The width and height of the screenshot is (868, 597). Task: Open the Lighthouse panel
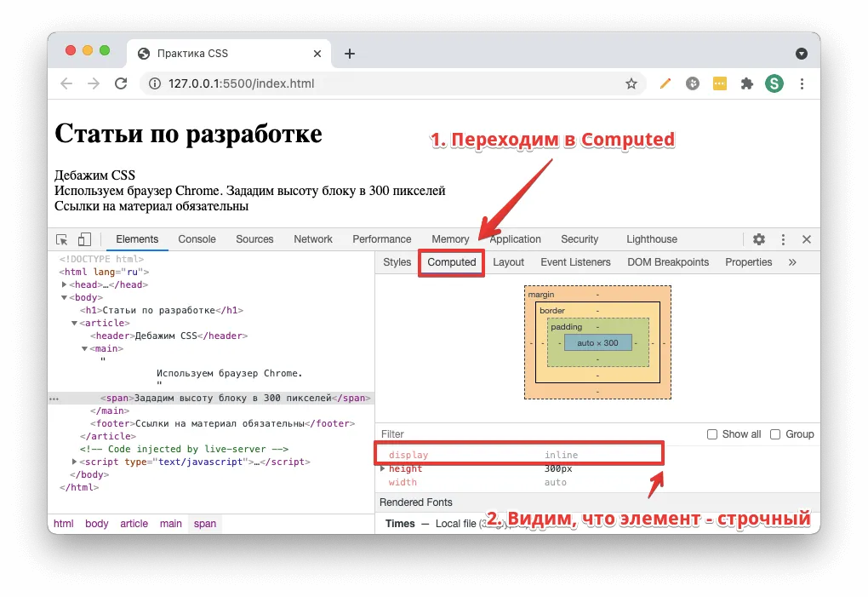pos(652,239)
